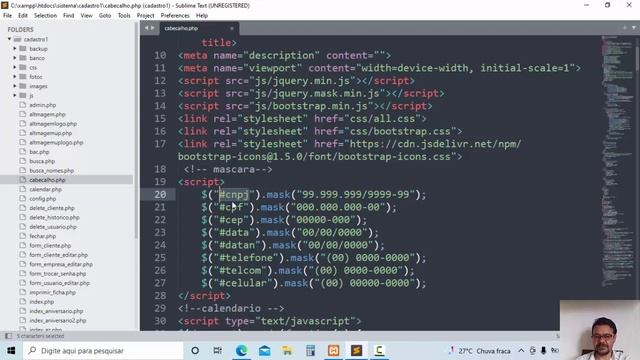The height and width of the screenshot is (360, 640).
Task: Open bac.php in sidebar
Action: coord(39,152)
